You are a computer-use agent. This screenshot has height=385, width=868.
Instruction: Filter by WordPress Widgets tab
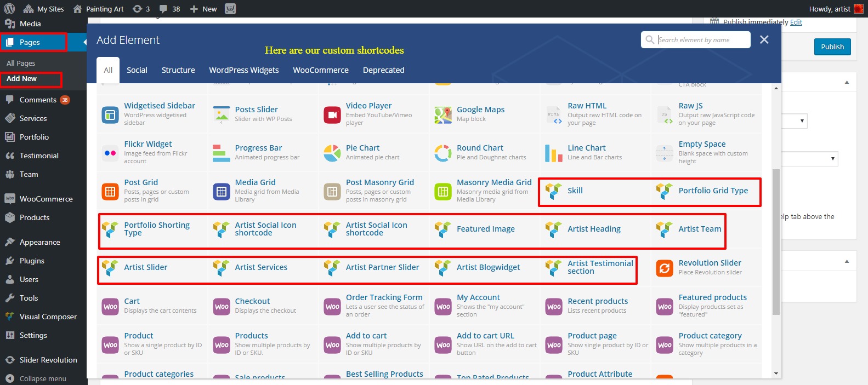(244, 70)
